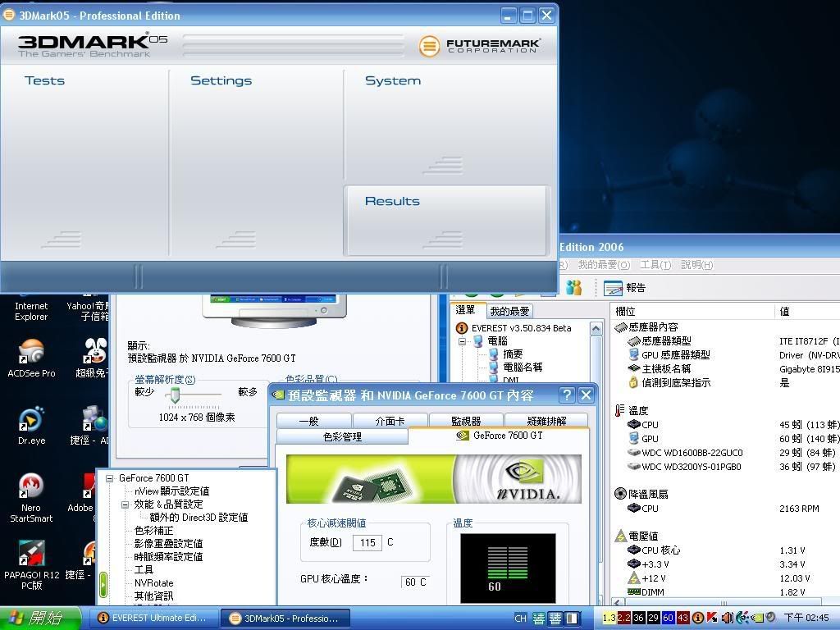Click the Windows 開始 start button

(41, 618)
